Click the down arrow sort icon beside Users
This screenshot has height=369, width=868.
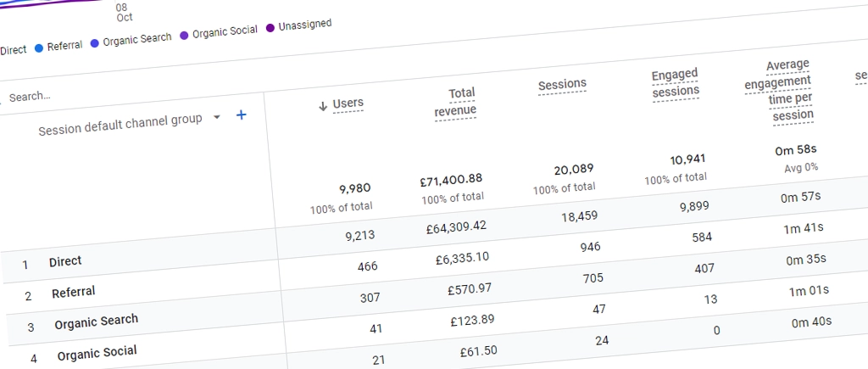(323, 106)
